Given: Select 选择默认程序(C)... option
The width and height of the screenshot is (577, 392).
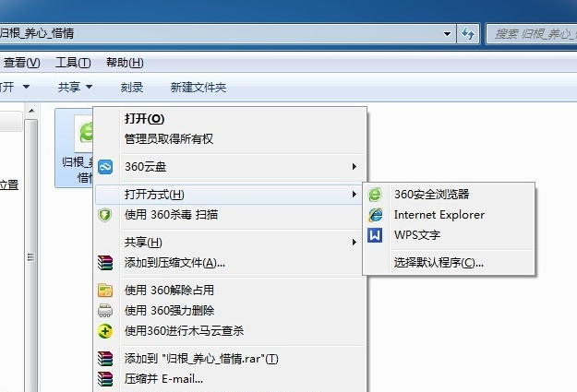Looking at the screenshot, I should click(x=439, y=262).
